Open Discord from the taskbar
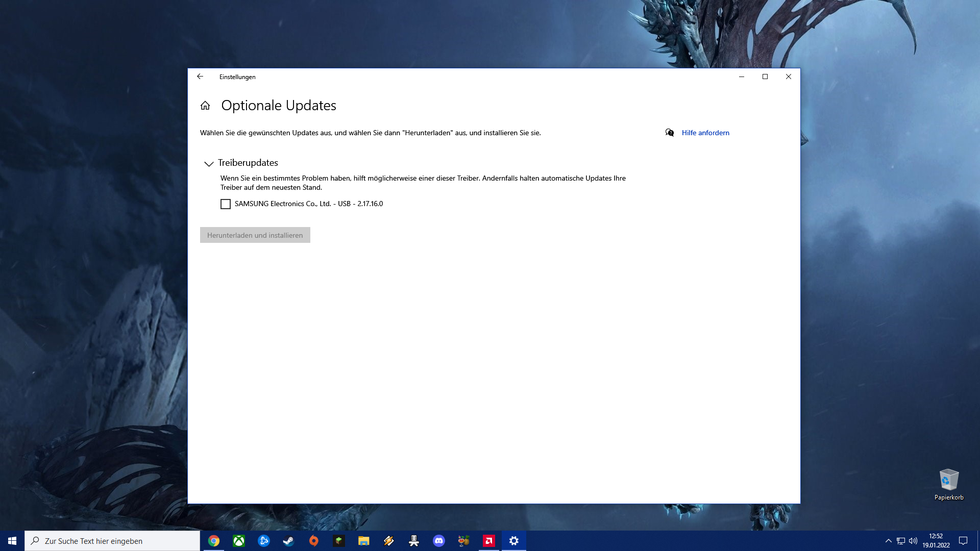The width and height of the screenshot is (980, 551). tap(439, 541)
